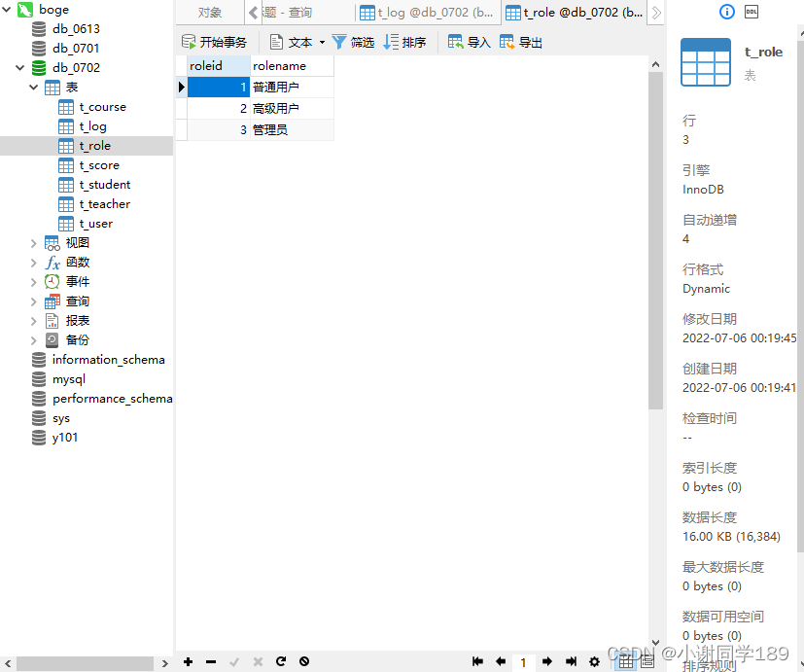Viewport: 804px width, 672px height.
Task: Open the 文本 dropdown arrow
Action: (321, 42)
